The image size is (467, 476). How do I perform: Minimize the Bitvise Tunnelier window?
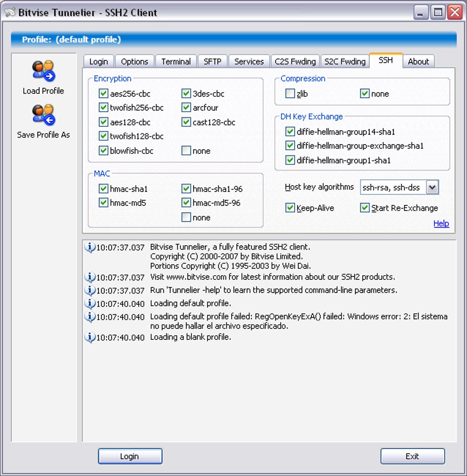pos(420,12)
